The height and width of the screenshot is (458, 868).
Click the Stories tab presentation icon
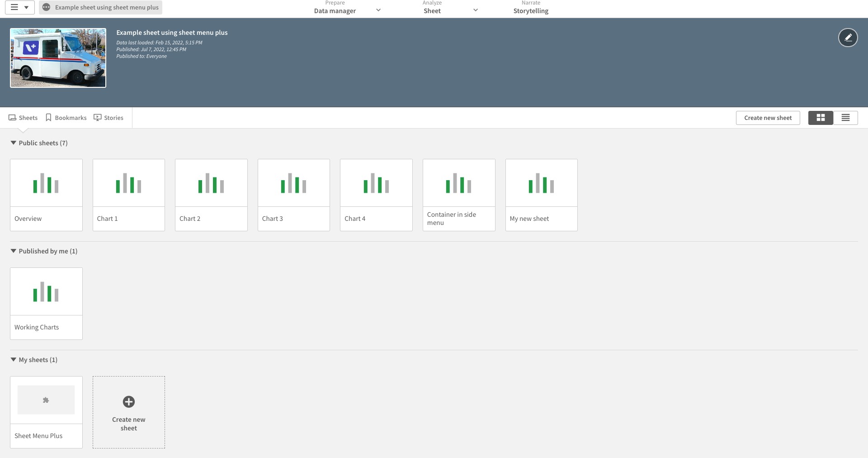click(x=97, y=118)
